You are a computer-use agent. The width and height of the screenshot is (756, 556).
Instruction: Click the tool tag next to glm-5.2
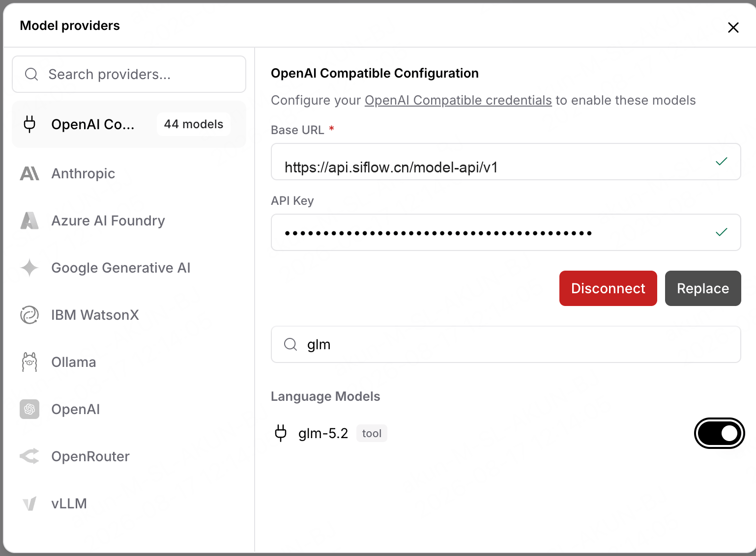(x=372, y=433)
